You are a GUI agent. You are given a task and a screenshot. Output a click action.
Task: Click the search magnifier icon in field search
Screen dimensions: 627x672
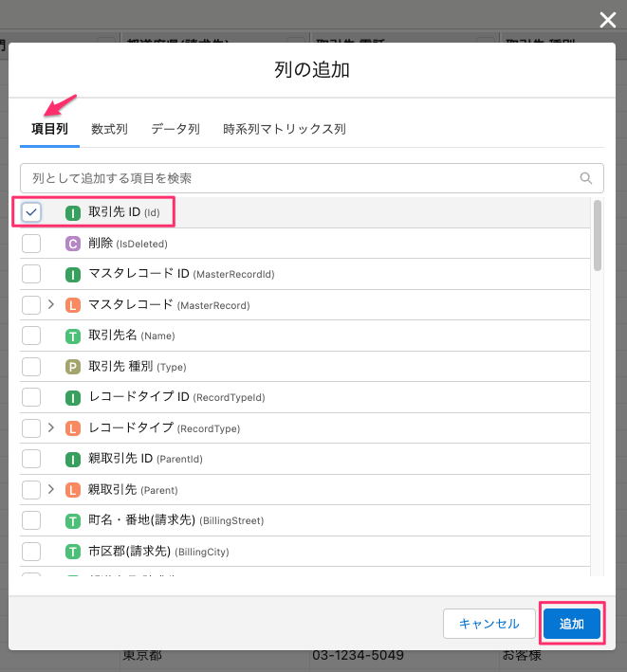point(586,178)
